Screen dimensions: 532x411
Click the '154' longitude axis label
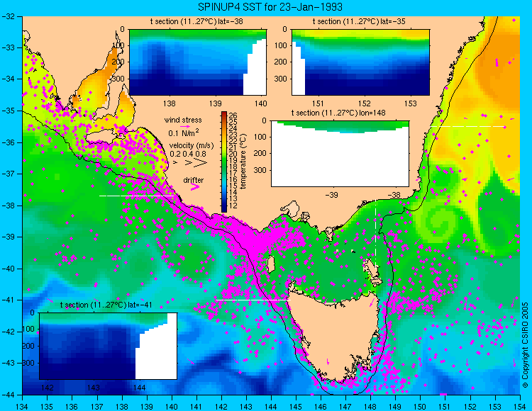click(x=520, y=407)
